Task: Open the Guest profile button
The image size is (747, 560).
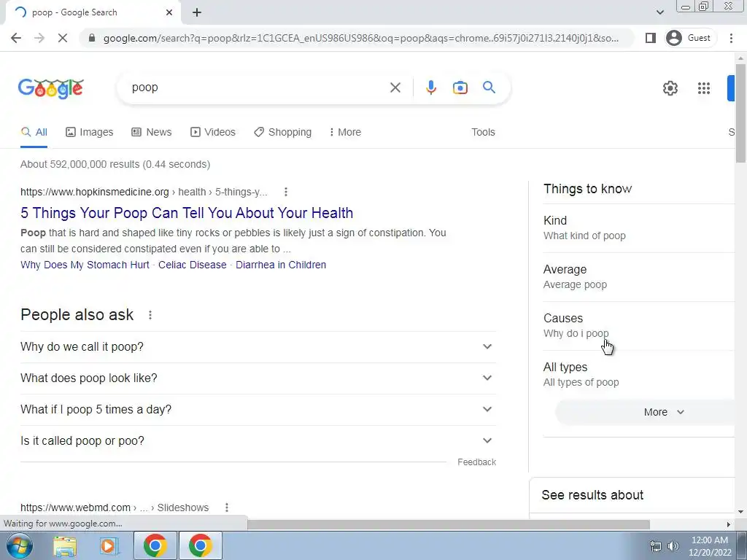Action: pyautogui.click(x=690, y=38)
